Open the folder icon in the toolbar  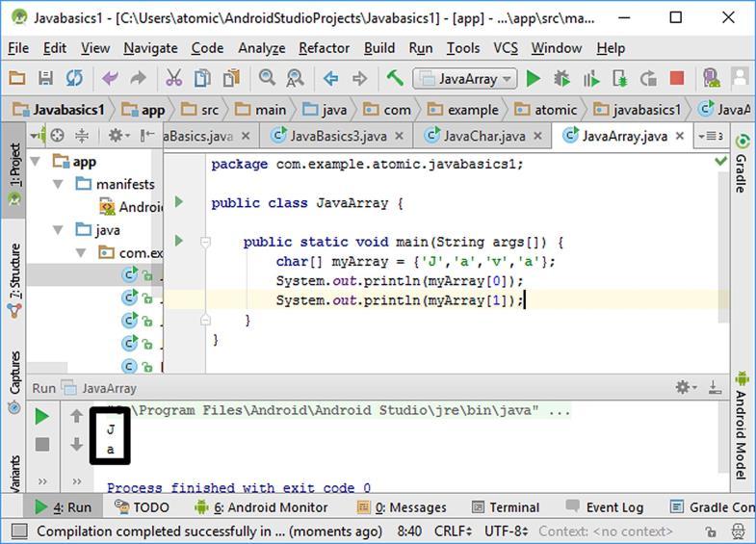(17, 78)
